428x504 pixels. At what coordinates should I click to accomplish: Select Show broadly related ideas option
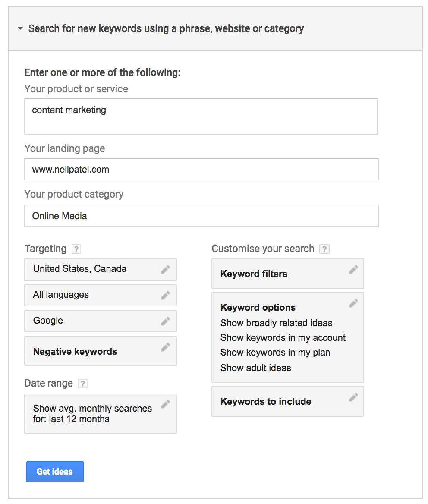(276, 323)
